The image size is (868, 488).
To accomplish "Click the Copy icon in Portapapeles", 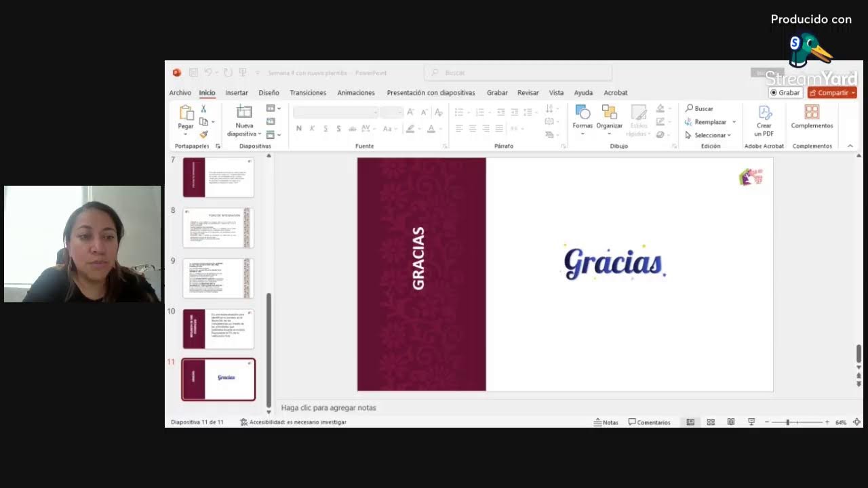I will coord(203,121).
